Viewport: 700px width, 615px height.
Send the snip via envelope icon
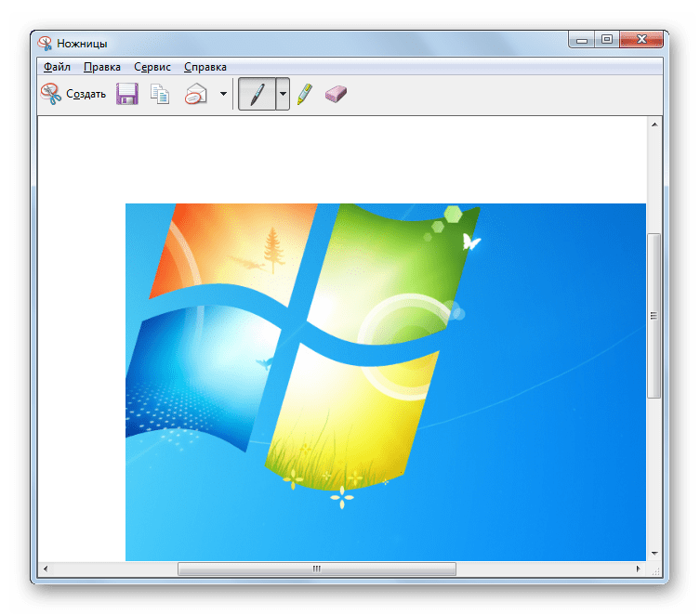point(196,94)
